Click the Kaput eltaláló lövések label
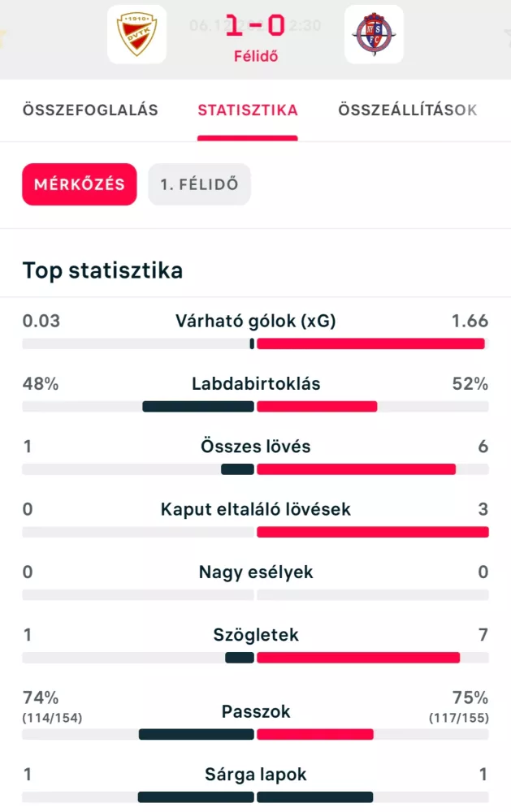511x812 pixels. pos(255,509)
